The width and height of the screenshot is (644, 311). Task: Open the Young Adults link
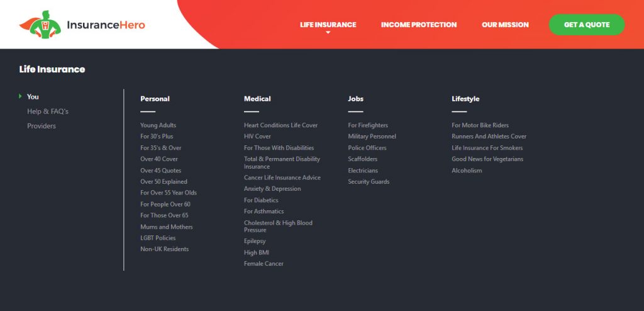pyautogui.click(x=158, y=125)
